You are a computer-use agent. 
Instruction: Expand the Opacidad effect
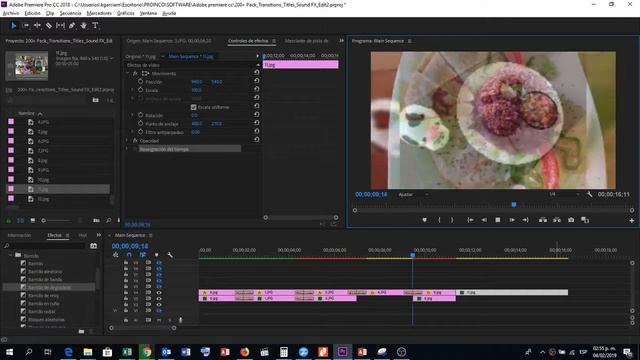coord(127,140)
